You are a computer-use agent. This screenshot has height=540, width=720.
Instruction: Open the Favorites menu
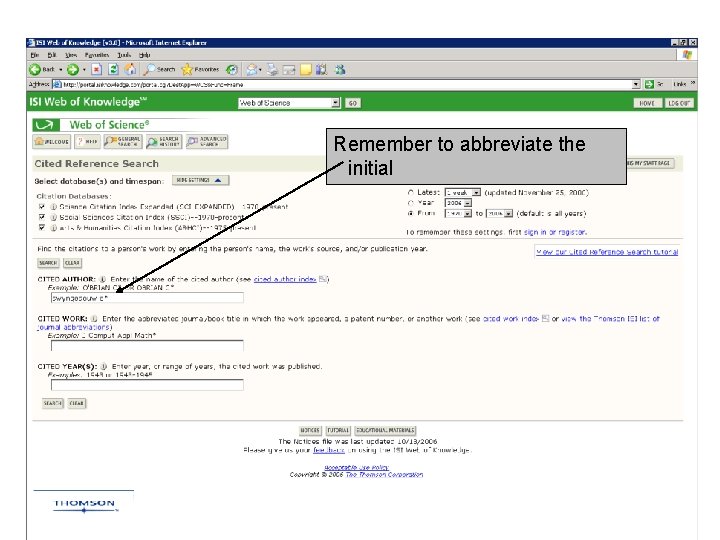tap(96, 55)
